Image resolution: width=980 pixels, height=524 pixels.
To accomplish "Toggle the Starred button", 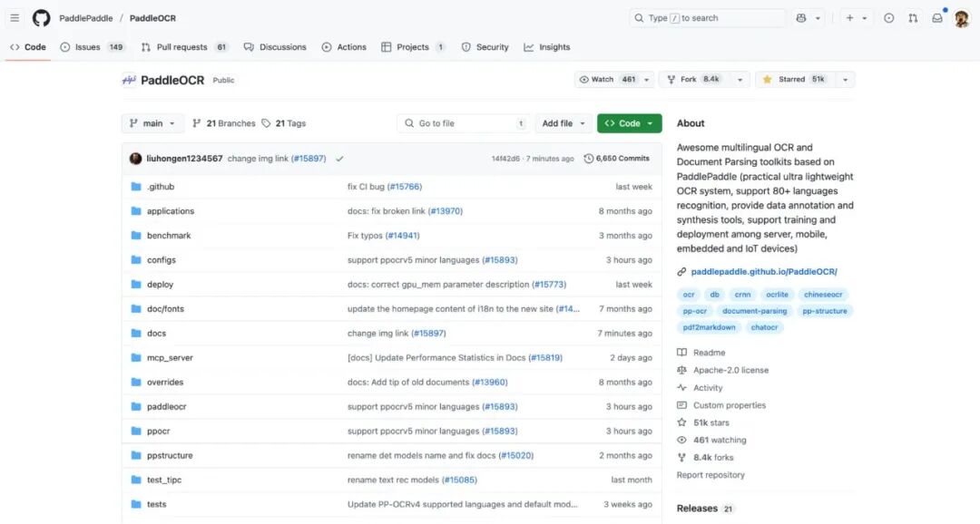I will [795, 79].
